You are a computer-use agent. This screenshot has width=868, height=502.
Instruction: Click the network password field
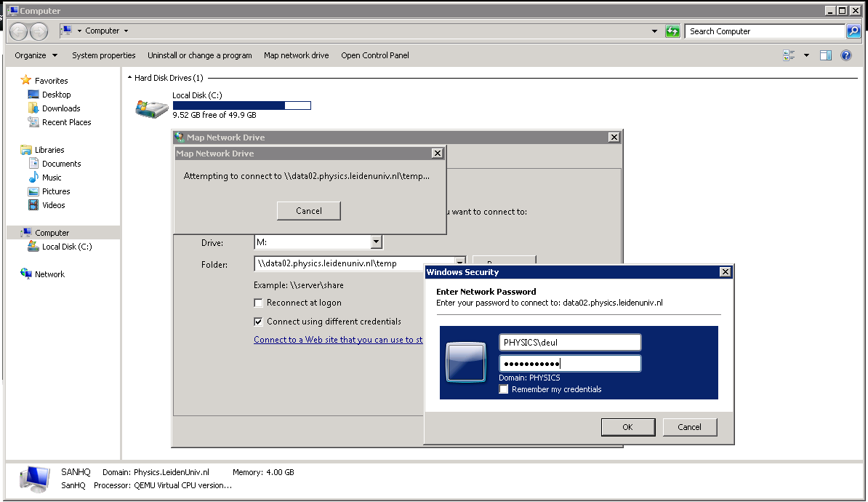[x=569, y=364]
